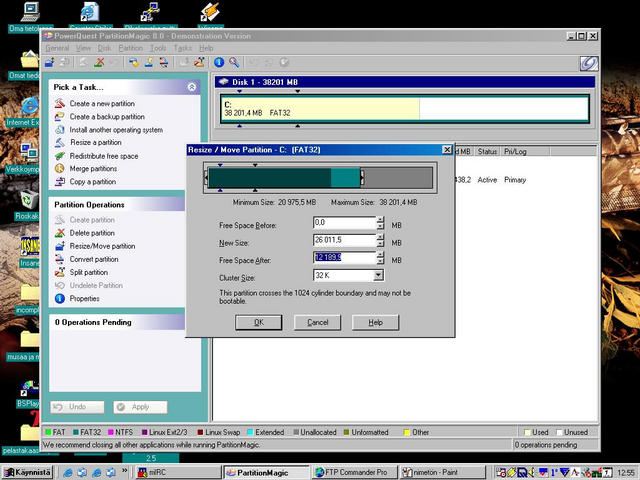Image resolution: width=640 pixels, height=480 pixels.
Task: Click Split partition operation
Action: point(89,272)
